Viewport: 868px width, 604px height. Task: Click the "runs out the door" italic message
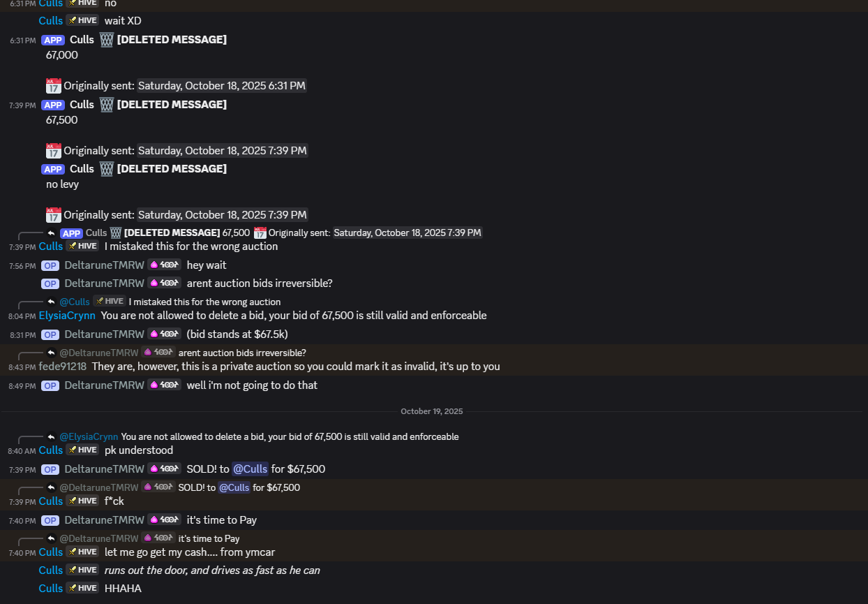pyautogui.click(x=212, y=570)
